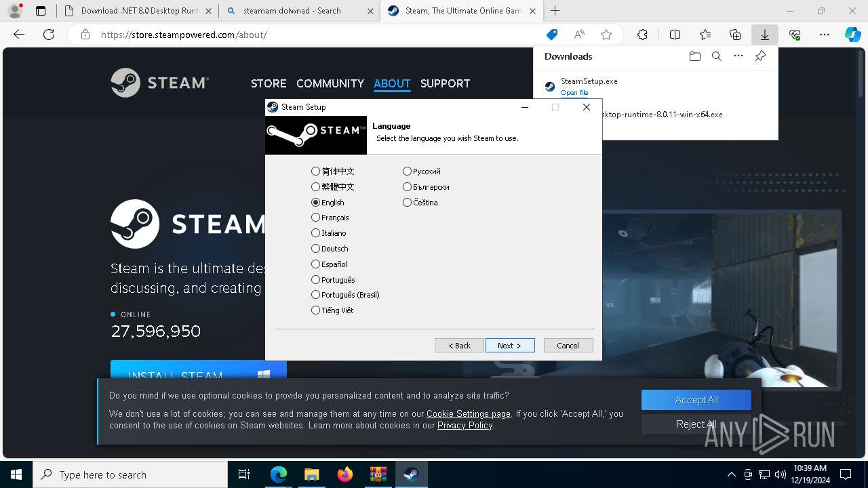Go back in the Edge browser

pyautogui.click(x=19, y=35)
